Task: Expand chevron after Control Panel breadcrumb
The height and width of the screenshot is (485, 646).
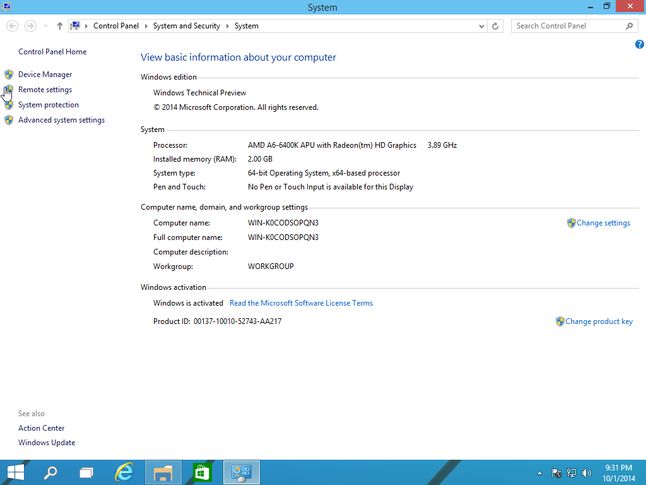Action: (x=146, y=26)
